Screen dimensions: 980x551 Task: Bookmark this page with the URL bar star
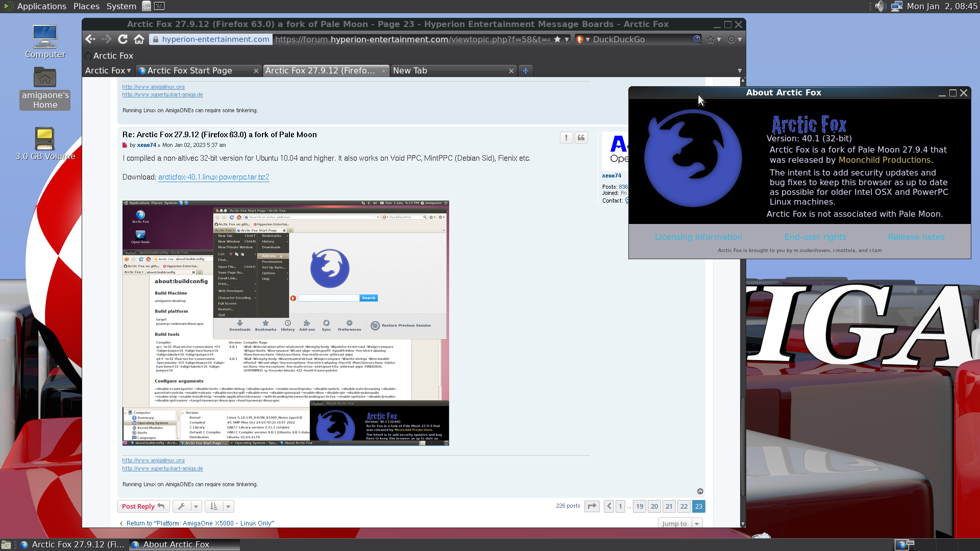[557, 39]
